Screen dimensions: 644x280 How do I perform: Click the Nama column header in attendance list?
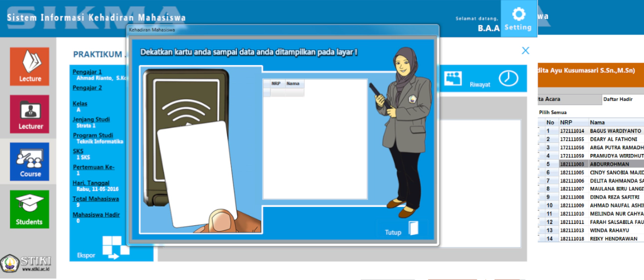pyautogui.click(x=616, y=122)
